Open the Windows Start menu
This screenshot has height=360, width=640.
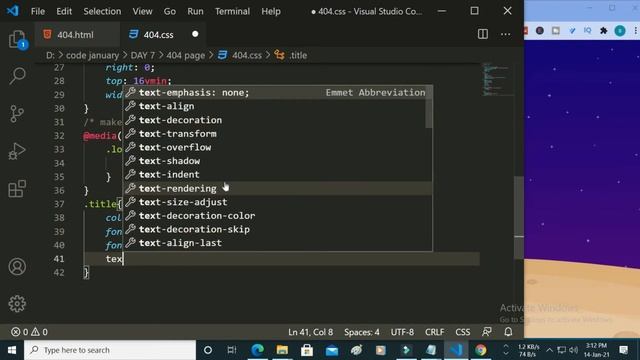pos(12,350)
